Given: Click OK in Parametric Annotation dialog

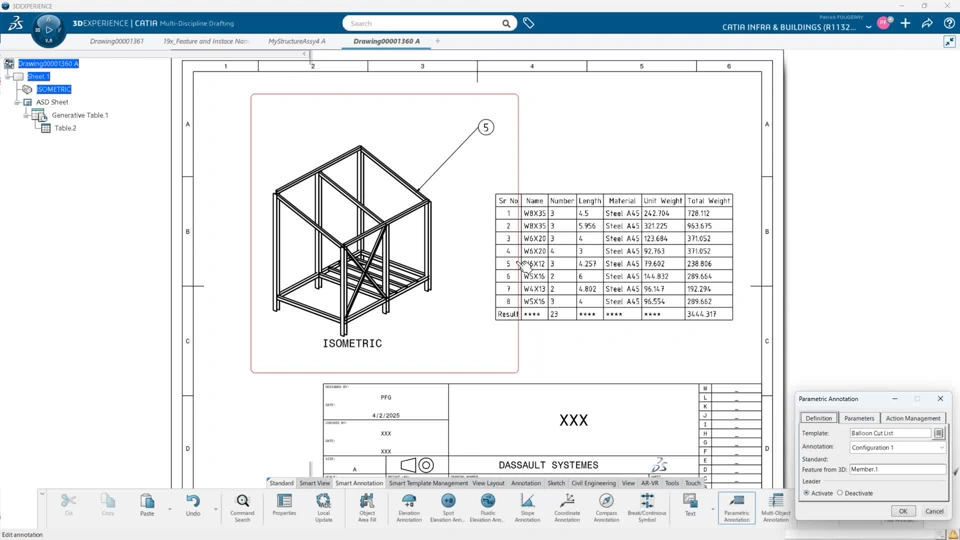Looking at the screenshot, I should click(x=903, y=511).
